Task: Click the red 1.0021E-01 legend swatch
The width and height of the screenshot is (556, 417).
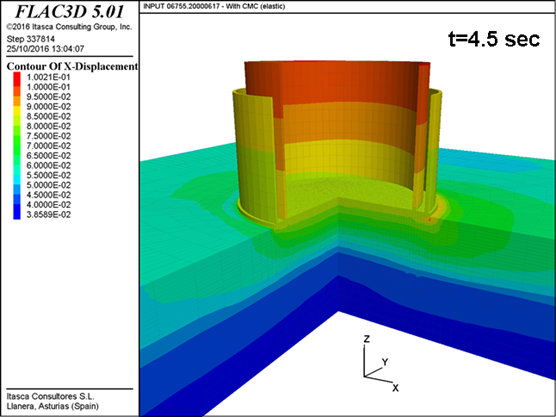Action: tap(17, 77)
